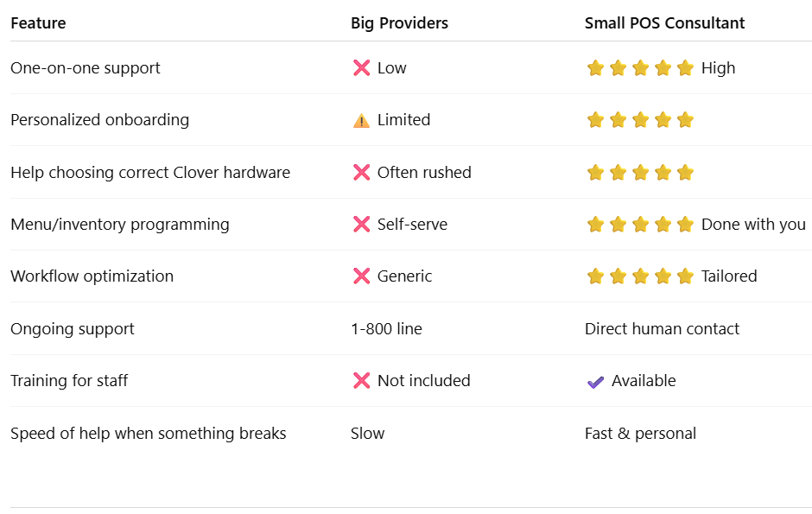
Task: Click the stars in the Clover hardware row
Action: (640, 173)
